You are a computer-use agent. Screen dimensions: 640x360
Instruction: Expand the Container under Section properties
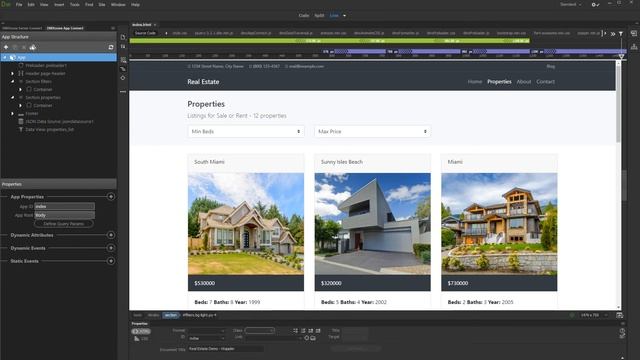point(20,105)
